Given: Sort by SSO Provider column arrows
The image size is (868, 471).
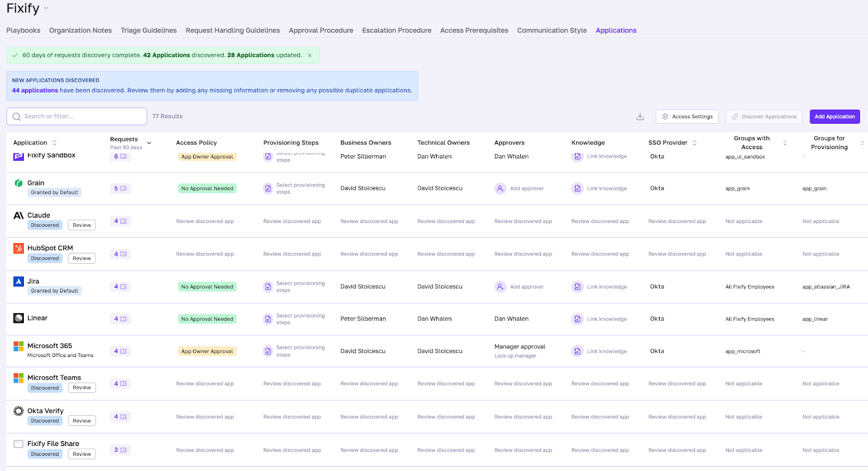Looking at the screenshot, I should pos(694,143).
